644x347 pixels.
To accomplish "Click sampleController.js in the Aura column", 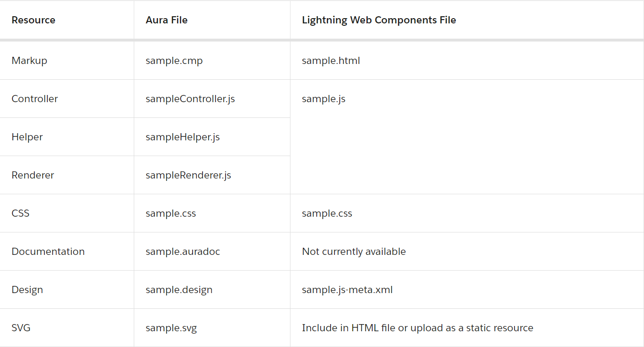I will 190,99.
